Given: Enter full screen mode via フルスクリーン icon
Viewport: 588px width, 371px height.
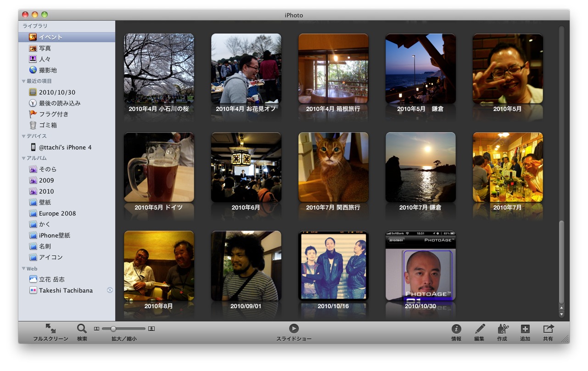Looking at the screenshot, I should click(x=50, y=329).
